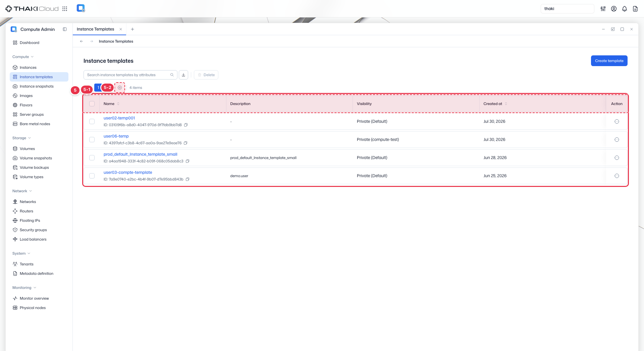Open the document icon in top bar
The width and height of the screenshot is (644, 351).
coord(635,9)
